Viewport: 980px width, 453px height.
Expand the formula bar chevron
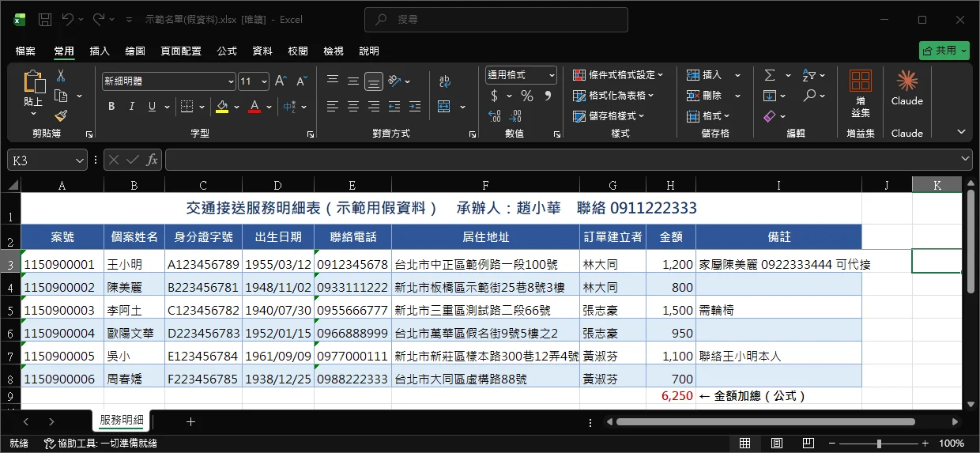pyautogui.click(x=964, y=160)
